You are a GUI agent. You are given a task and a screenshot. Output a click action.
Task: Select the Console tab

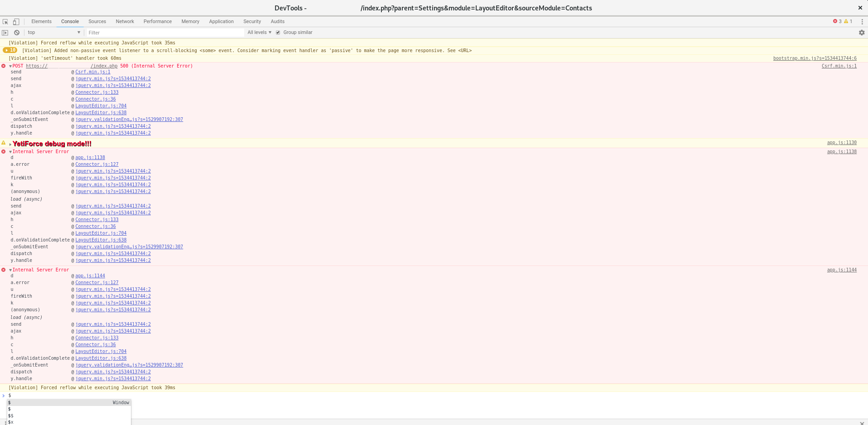(x=70, y=21)
